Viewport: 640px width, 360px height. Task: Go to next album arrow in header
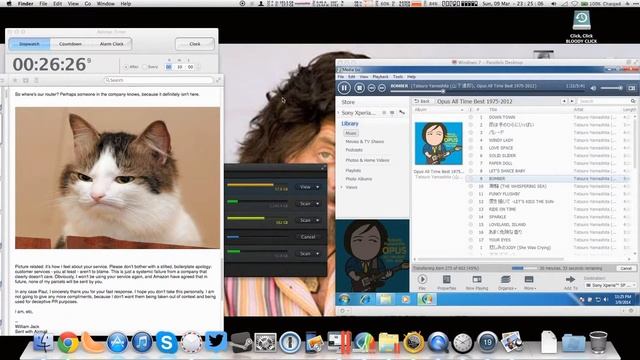point(572,101)
